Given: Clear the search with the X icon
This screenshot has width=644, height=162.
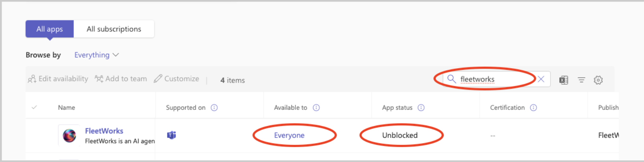Looking at the screenshot, I should [541, 79].
